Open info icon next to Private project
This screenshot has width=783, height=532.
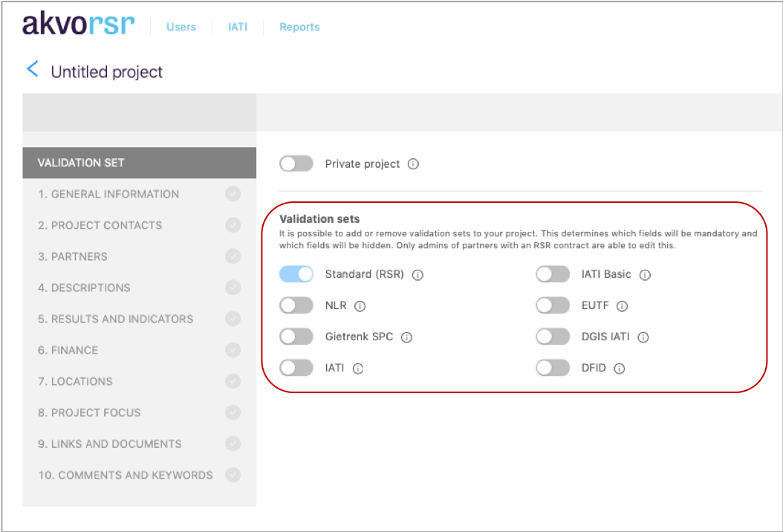pos(413,164)
